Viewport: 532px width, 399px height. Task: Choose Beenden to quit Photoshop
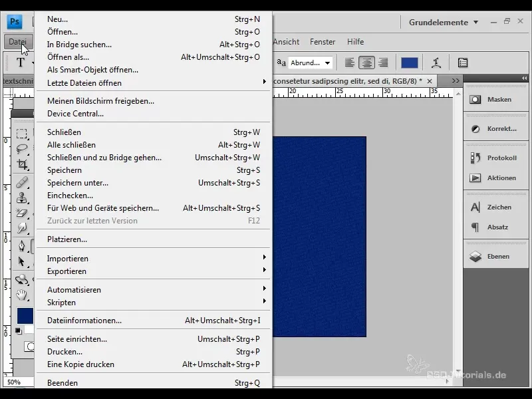pyautogui.click(x=154, y=383)
